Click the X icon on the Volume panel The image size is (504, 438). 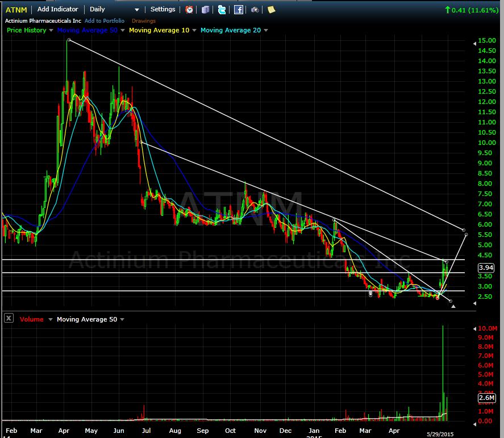[x=8, y=319]
